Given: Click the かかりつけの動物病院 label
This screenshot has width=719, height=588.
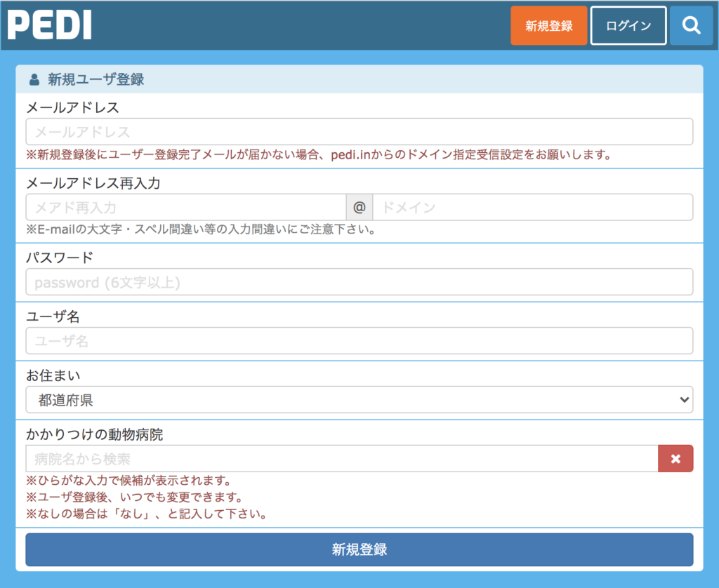Looking at the screenshot, I should pos(95,434).
